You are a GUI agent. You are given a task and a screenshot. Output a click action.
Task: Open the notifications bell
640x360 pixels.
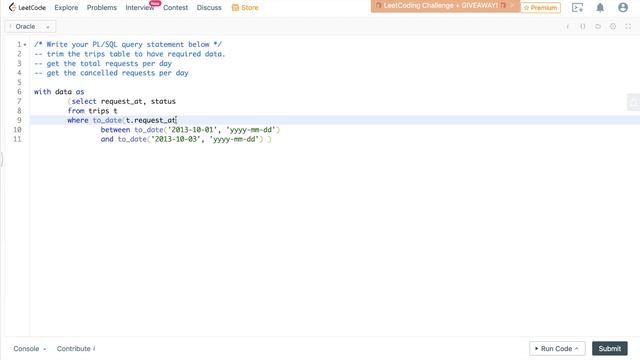pyautogui.click(x=600, y=7)
